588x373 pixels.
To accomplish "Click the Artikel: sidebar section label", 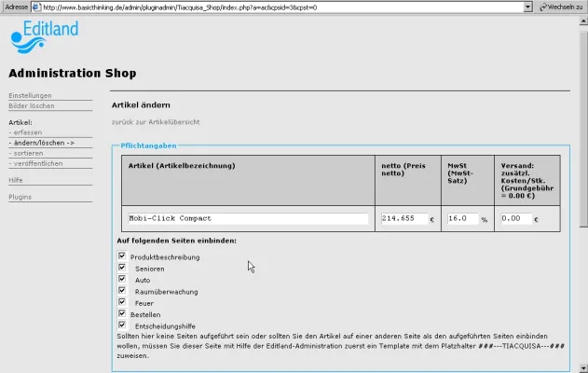I will 21,123.
